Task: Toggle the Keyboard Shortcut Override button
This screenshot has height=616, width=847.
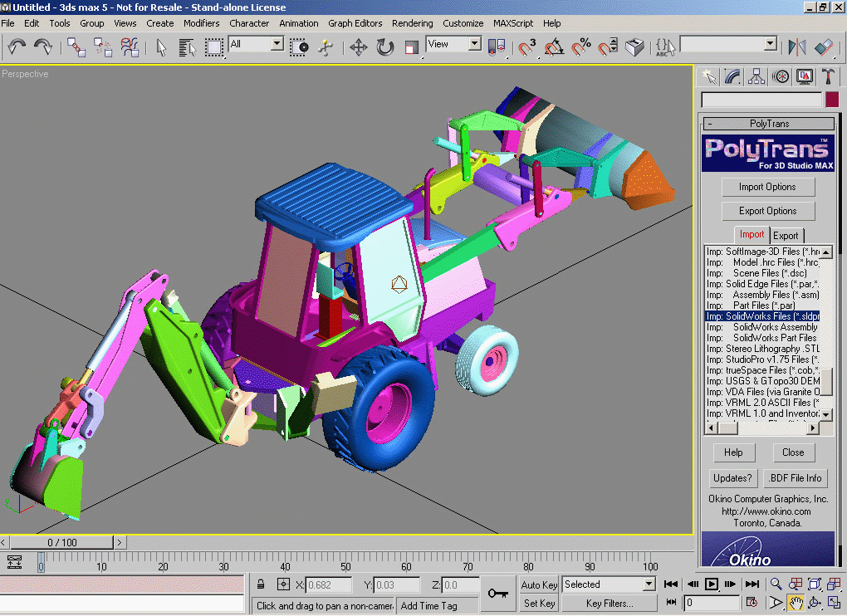Action: coord(634,47)
